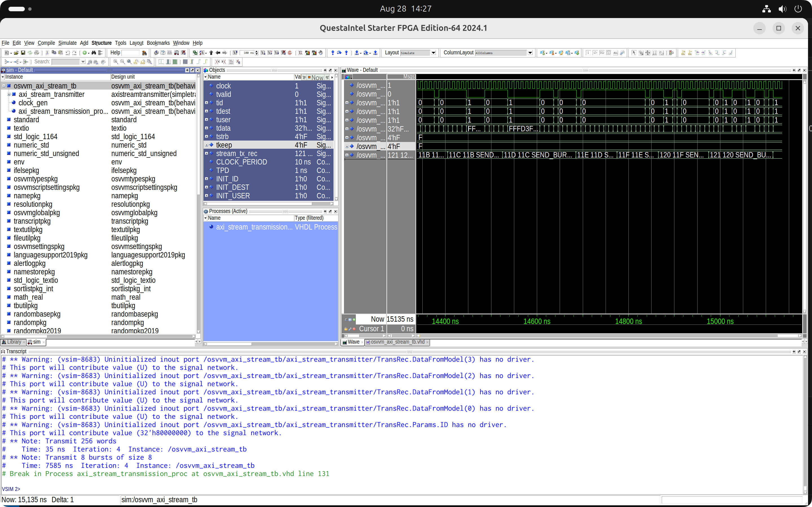Open the Layout dropdown arrow

433,53
